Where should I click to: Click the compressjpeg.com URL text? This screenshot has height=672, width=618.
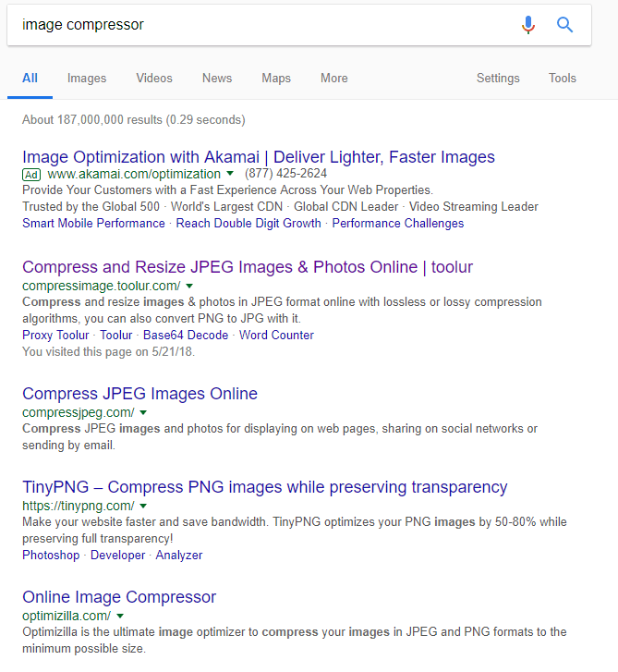[78, 412]
